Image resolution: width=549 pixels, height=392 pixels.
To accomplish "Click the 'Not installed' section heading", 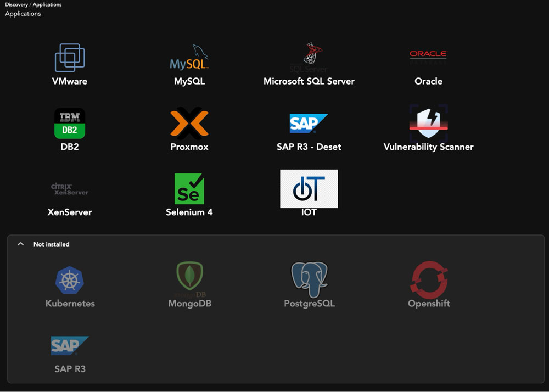I will [x=52, y=244].
